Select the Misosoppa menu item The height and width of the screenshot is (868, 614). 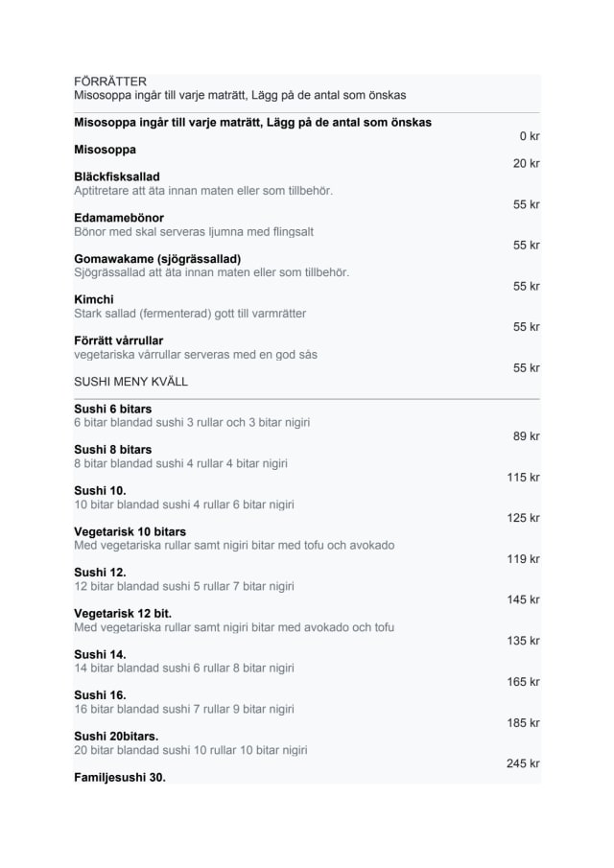105,150
